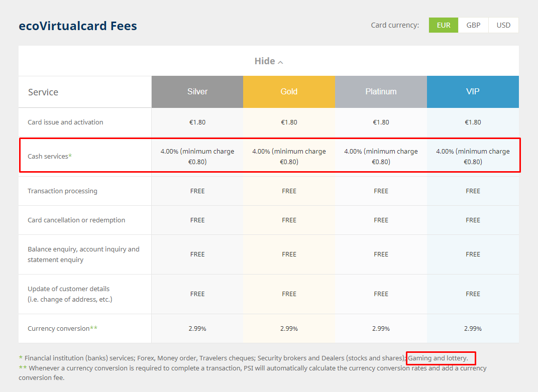Screen dimensions: 538x392
Task: Click Platinum Update of customer details FREE
Action: click(x=381, y=294)
